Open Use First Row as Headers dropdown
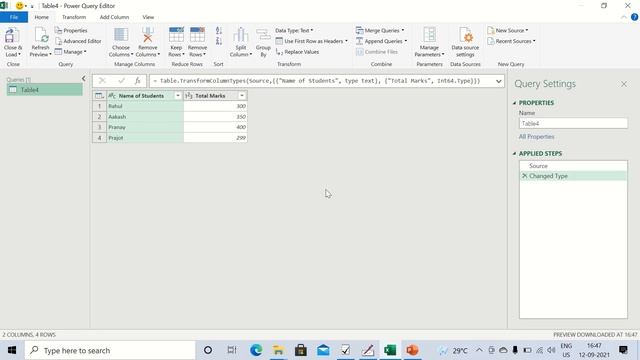 pos(311,41)
